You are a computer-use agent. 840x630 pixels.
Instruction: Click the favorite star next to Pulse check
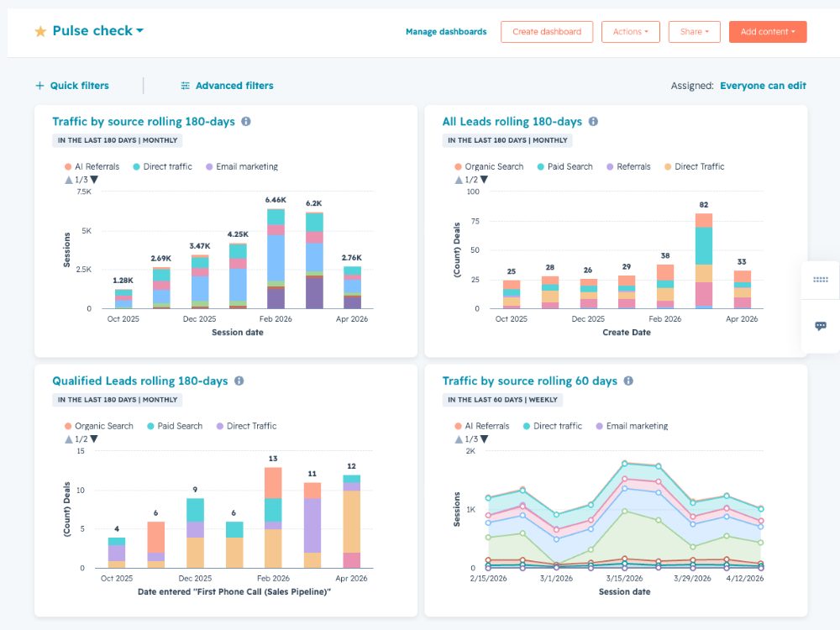(40, 32)
